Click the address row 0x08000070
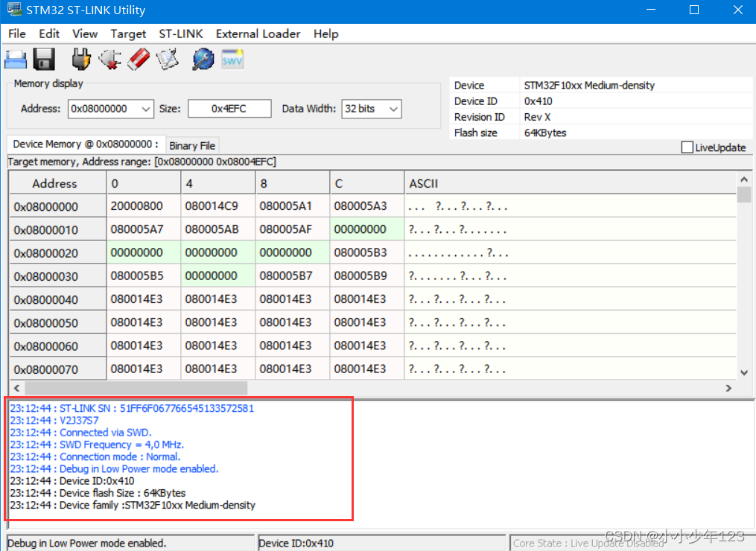Viewport: 756px width, 551px height. pyautogui.click(x=58, y=369)
